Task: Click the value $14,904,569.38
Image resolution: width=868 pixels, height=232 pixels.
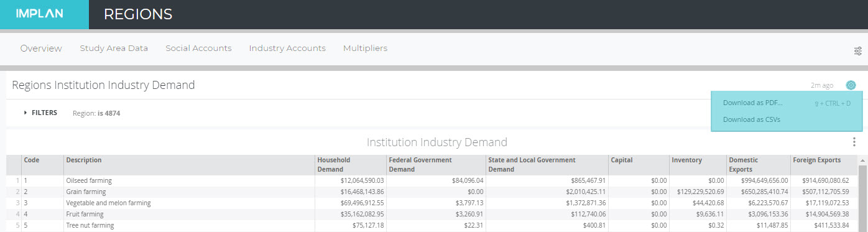Action: (826, 214)
